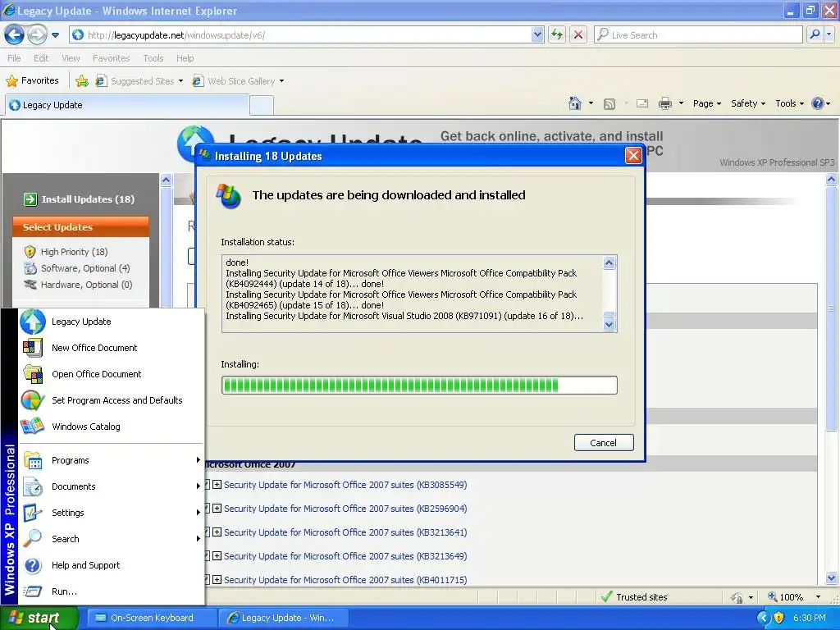Open the Page dropdown menu
The width and height of the screenshot is (840, 630).
pos(706,103)
